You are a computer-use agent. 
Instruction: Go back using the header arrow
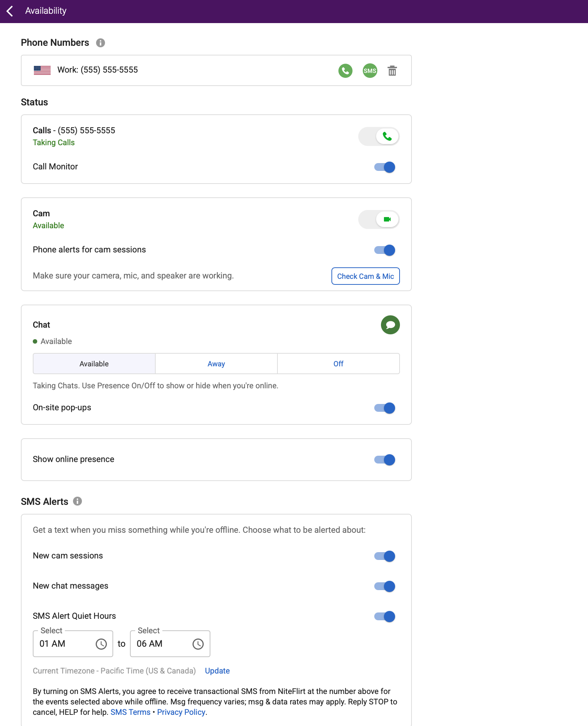click(10, 11)
